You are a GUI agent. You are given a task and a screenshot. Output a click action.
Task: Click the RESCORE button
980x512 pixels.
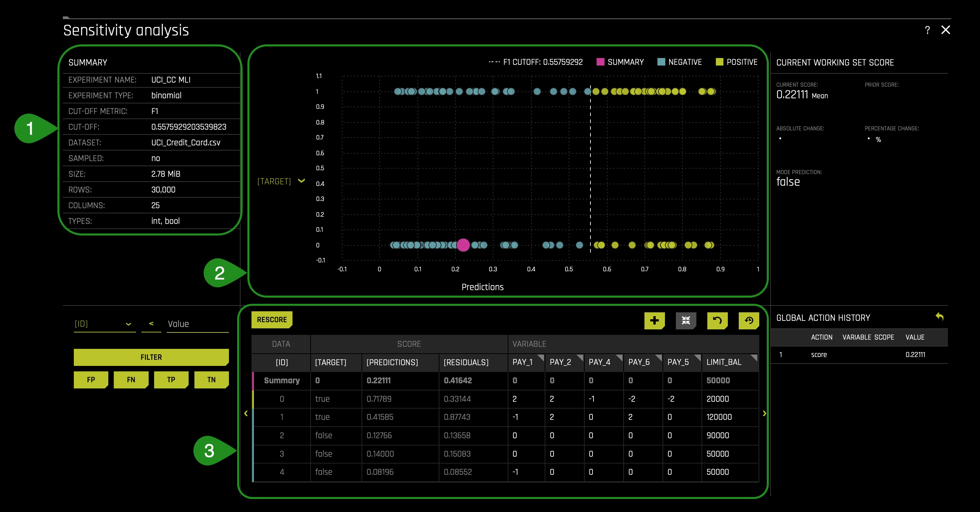click(x=272, y=320)
